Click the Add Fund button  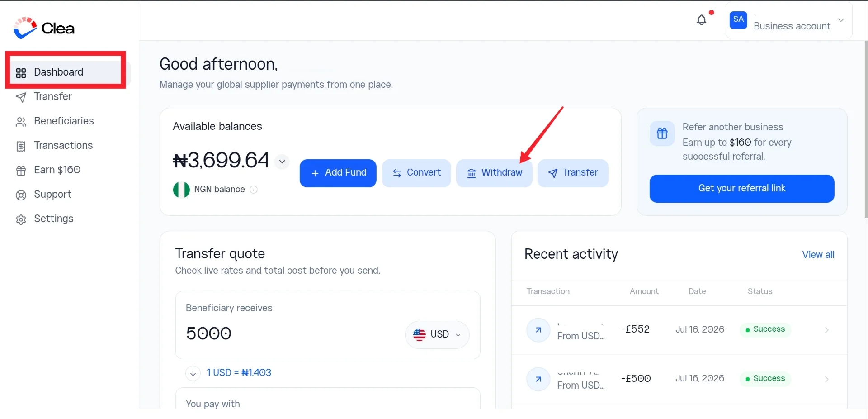[338, 173]
